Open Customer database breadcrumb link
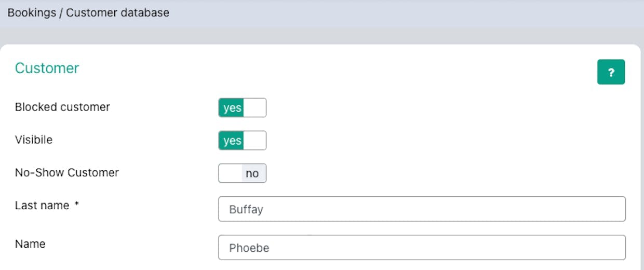 coord(117,13)
